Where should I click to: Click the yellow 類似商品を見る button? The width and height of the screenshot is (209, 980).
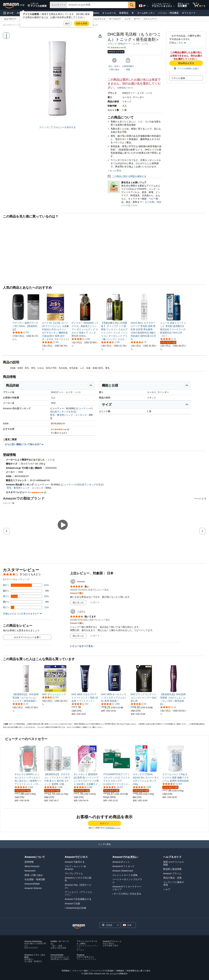pos(186,63)
